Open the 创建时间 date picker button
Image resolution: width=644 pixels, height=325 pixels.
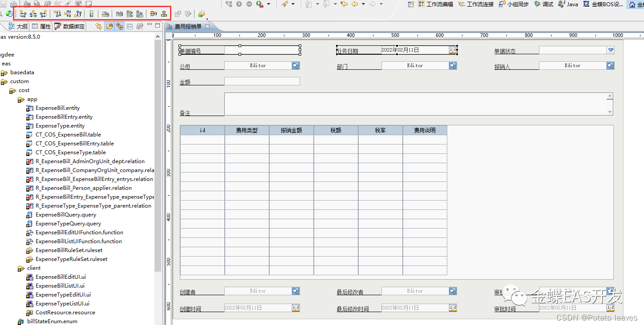click(x=296, y=308)
